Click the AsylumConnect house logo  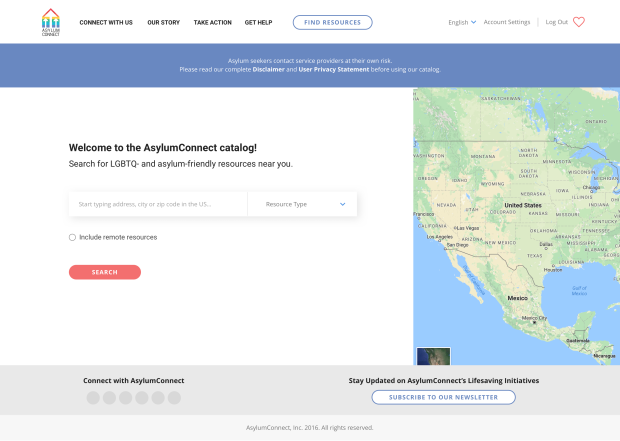coord(51,23)
